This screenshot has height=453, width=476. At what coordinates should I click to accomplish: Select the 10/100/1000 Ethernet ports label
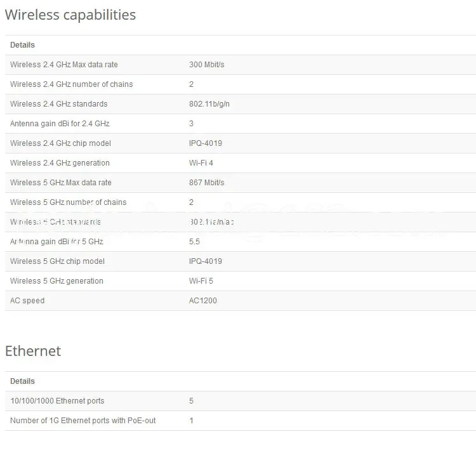57,401
